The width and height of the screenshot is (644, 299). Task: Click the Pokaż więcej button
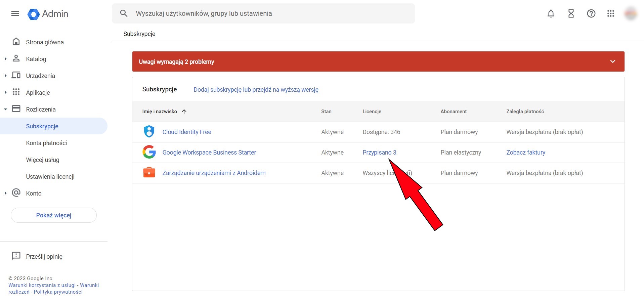[x=54, y=215]
